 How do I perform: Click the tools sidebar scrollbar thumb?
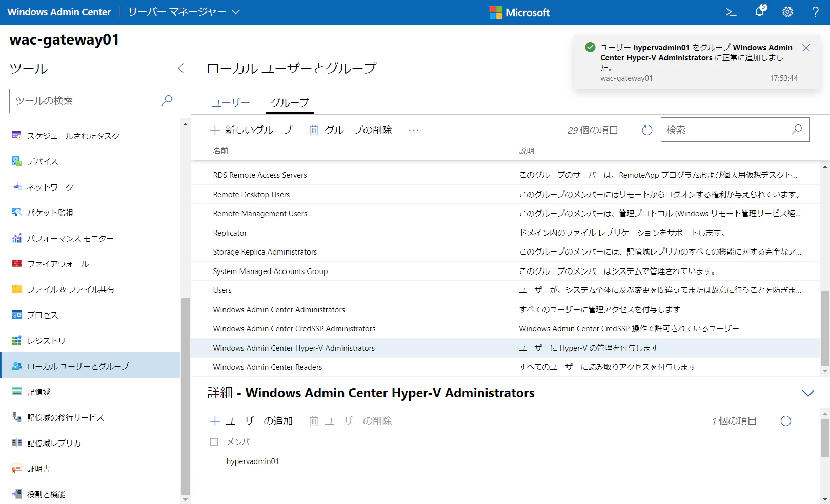point(185,396)
